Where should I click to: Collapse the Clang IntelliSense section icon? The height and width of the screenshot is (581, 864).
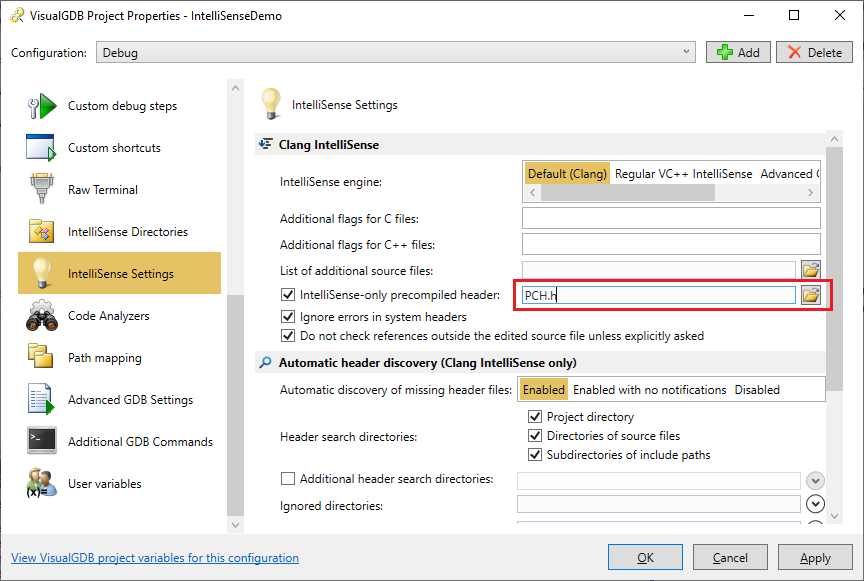[266, 144]
